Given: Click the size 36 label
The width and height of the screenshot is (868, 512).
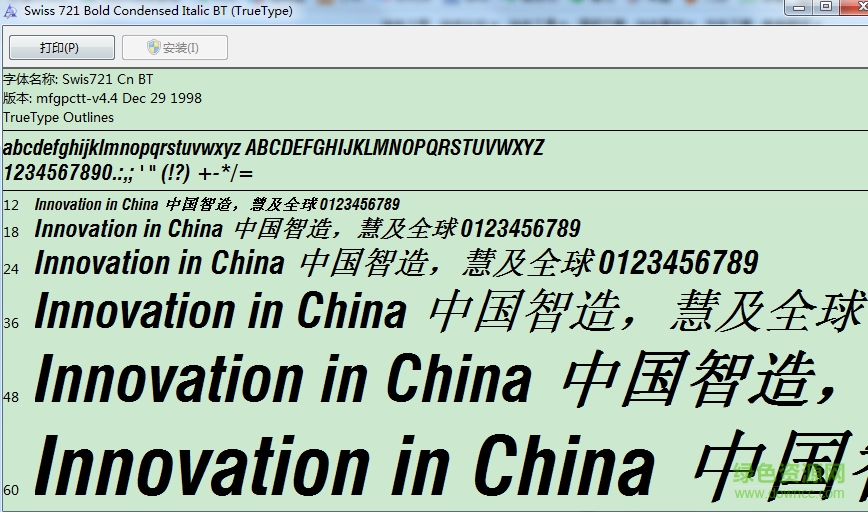Looking at the screenshot, I should click(11, 323).
